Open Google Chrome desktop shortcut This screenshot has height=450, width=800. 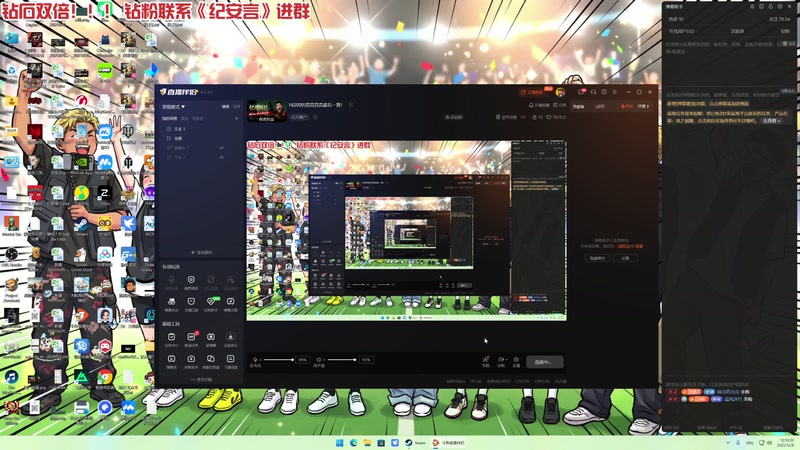[x=105, y=379]
